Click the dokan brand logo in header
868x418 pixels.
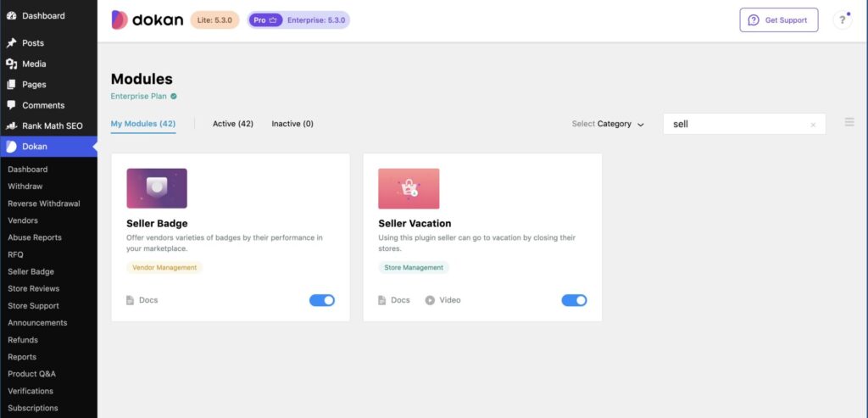(x=147, y=20)
